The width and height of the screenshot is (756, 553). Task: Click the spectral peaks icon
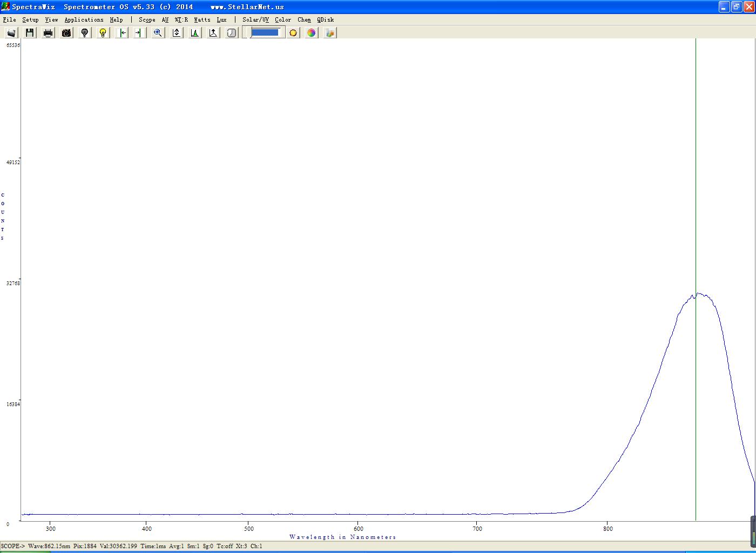195,33
